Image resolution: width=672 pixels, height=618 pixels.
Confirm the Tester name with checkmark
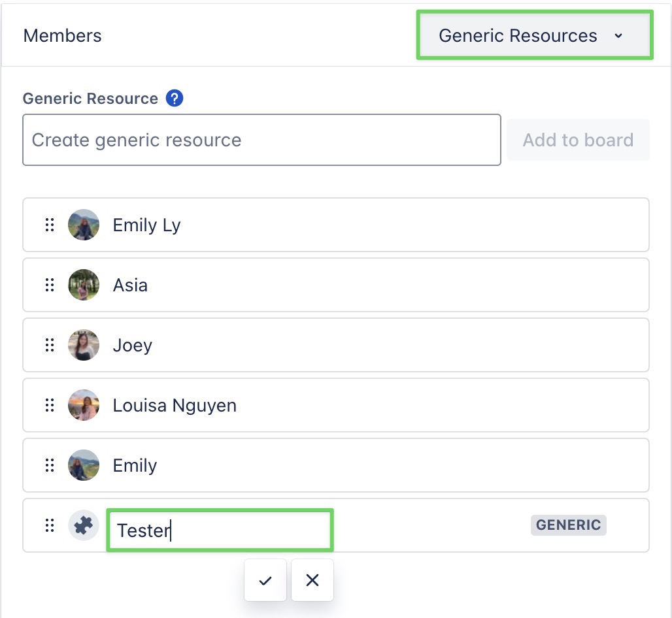click(x=265, y=580)
